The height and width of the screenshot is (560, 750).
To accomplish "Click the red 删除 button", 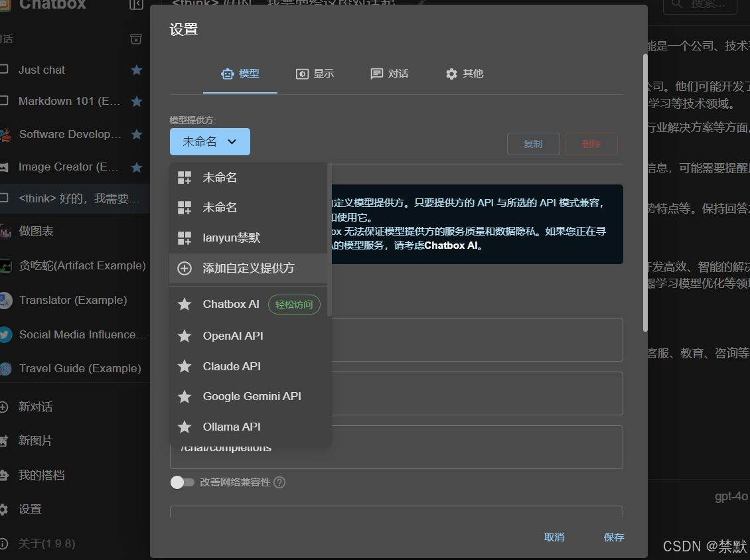I will 591,144.
